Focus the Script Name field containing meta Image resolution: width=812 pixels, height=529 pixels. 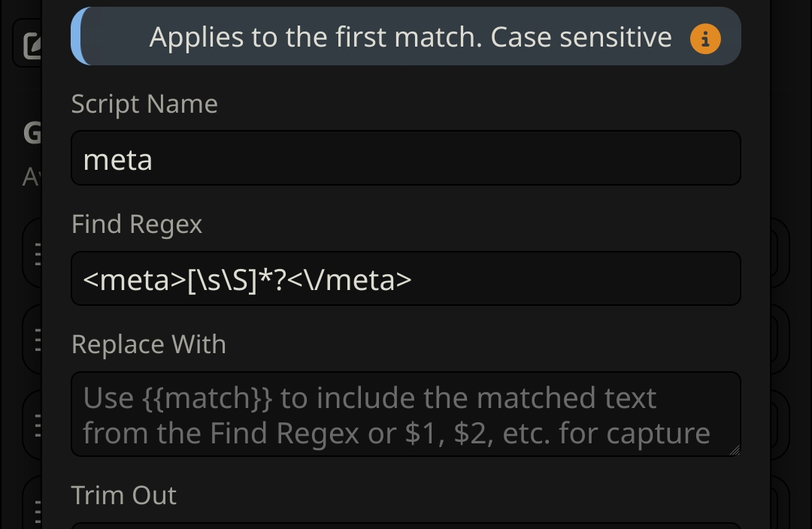tap(405, 158)
